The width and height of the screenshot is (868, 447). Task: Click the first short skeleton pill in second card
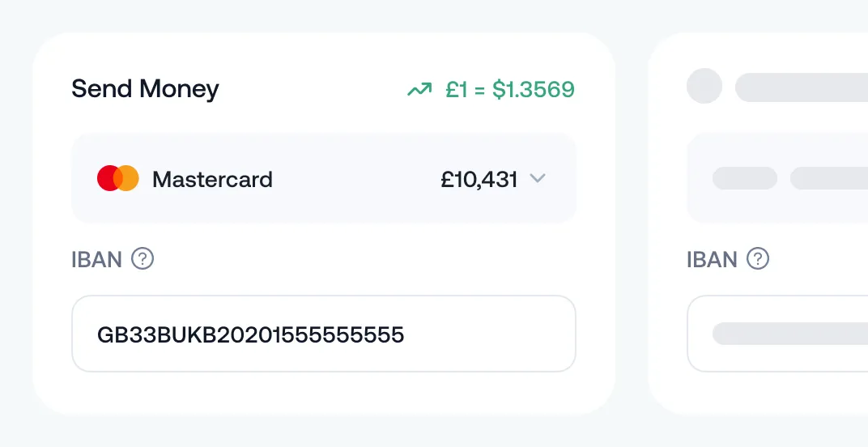(x=745, y=178)
